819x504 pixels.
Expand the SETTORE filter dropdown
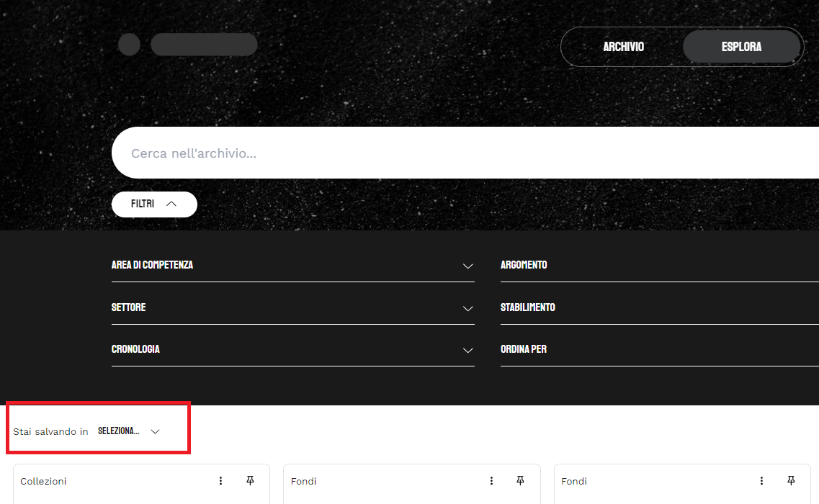tap(292, 307)
